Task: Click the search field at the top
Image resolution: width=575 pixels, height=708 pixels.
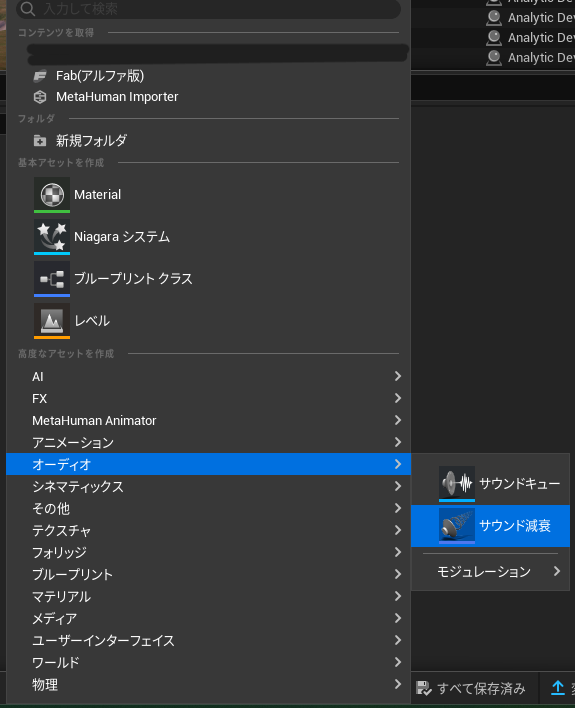Action: (208, 9)
